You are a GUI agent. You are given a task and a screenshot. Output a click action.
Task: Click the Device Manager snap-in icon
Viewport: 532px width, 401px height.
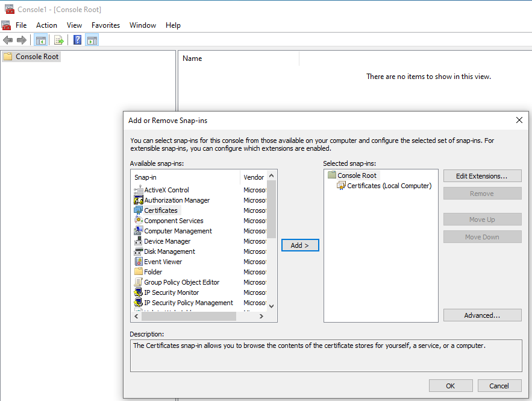(138, 241)
